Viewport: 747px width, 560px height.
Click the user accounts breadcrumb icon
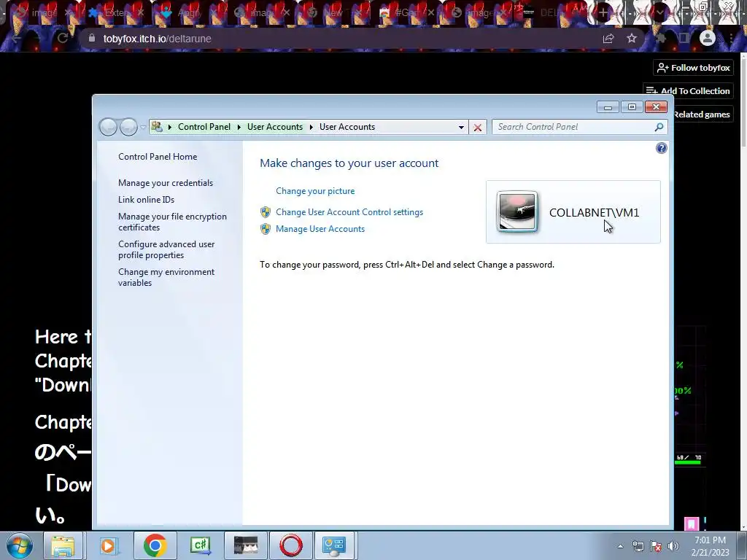157,127
